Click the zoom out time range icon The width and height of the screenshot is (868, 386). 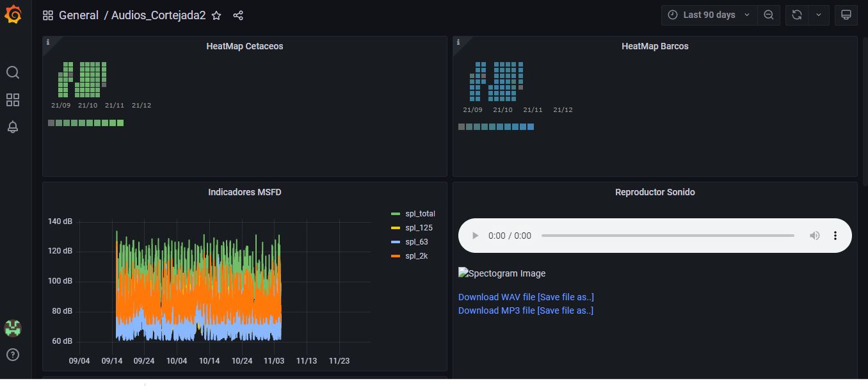click(768, 15)
